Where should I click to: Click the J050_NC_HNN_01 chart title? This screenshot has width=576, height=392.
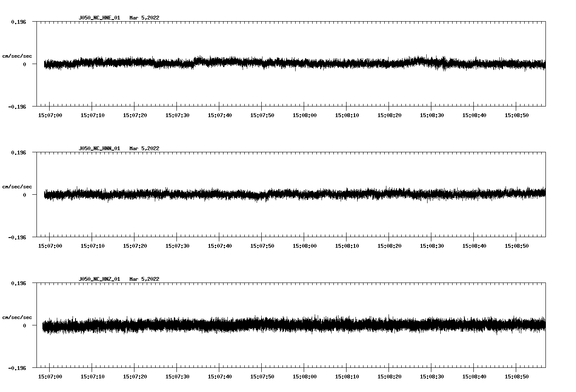pos(99,148)
